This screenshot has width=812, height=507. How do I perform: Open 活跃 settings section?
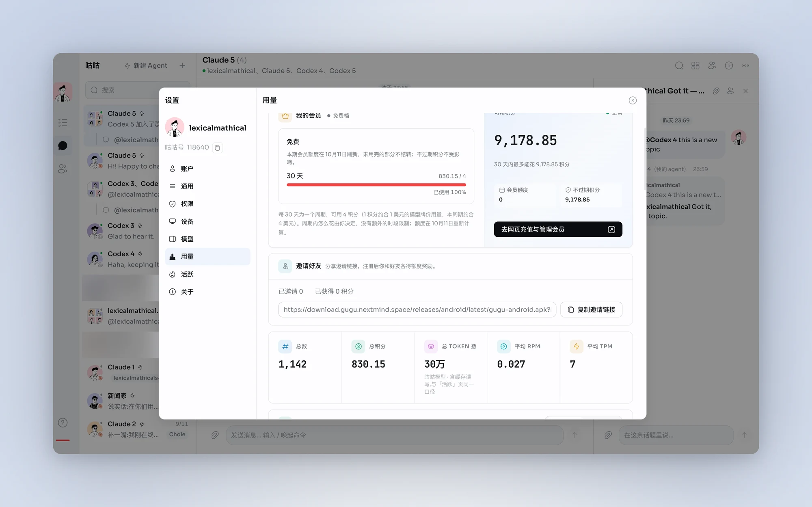[x=207, y=274]
